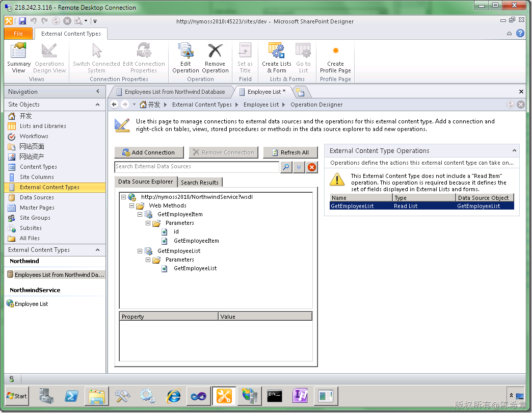The image size is (532, 413).
Task: Collapse Web Methods tree node
Action: point(131,205)
